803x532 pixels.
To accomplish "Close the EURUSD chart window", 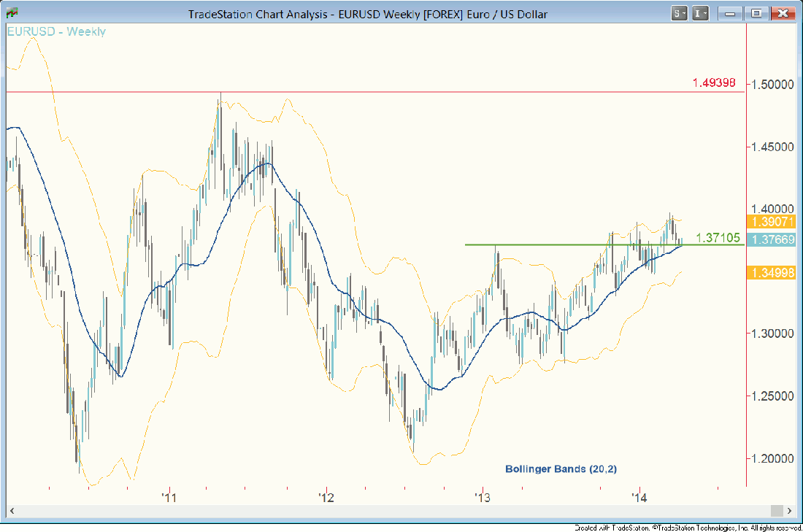I will [783, 13].
